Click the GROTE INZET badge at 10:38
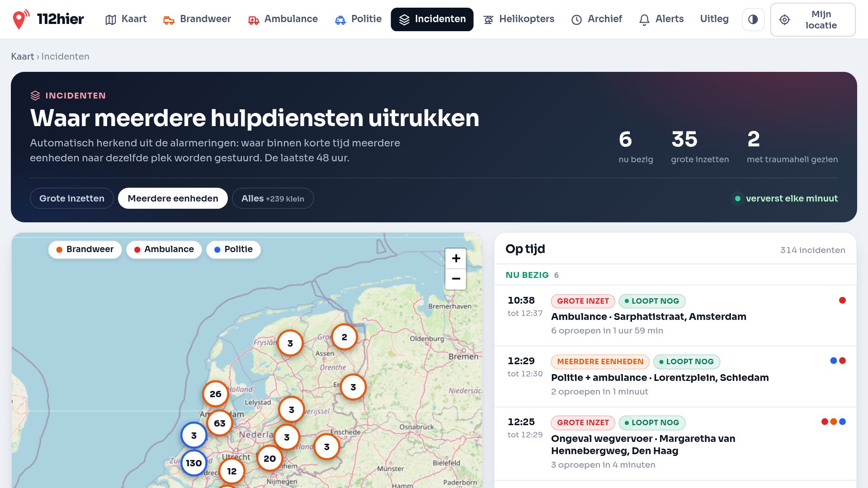 pyautogui.click(x=583, y=301)
